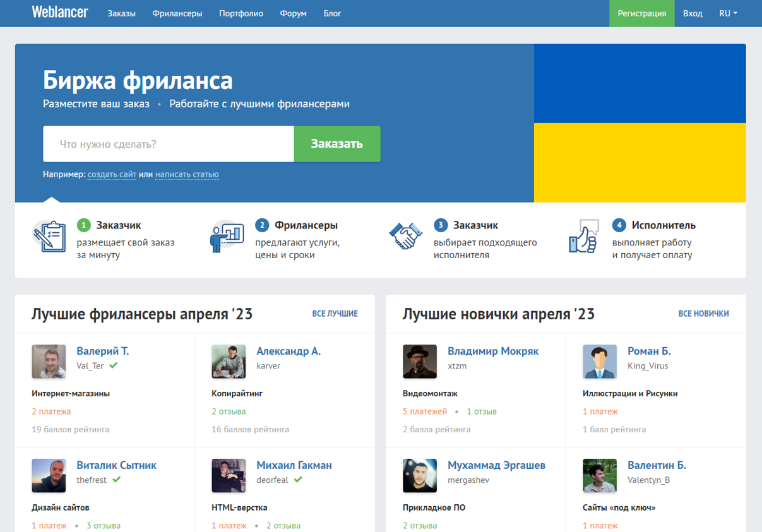762x532 pixels.
Task: Click the Вход login link
Action: (x=693, y=13)
